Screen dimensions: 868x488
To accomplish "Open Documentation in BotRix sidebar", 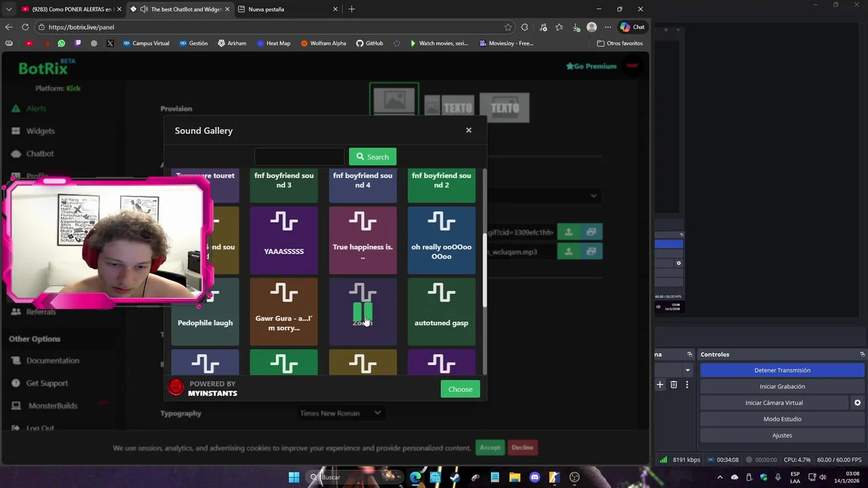I will 52,361.
